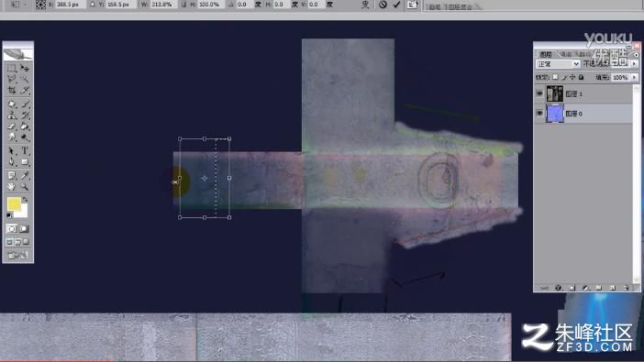Select the Type tool in toolbox
The image size is (644, 362).
[x=25, y=150]
